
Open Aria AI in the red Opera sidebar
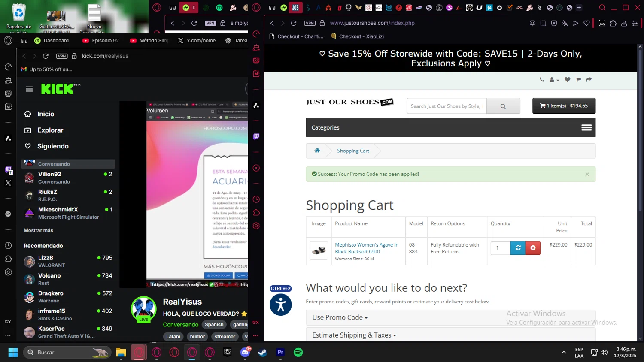(x=256, y=105)
